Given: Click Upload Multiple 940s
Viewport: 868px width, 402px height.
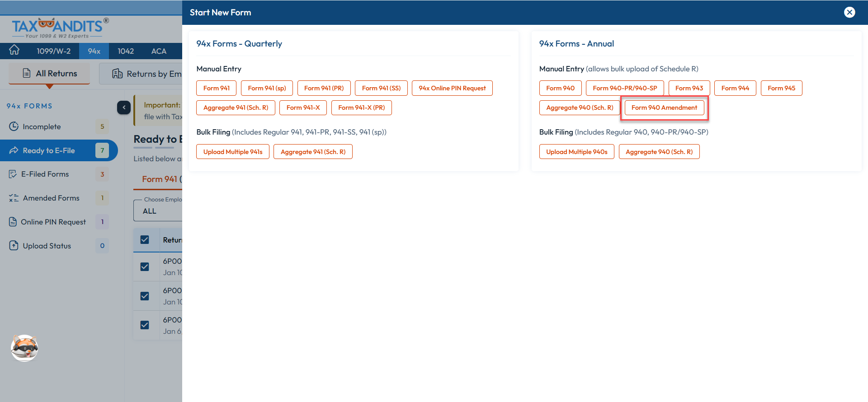Looking at the screenshot, I should tap(576, 152).
